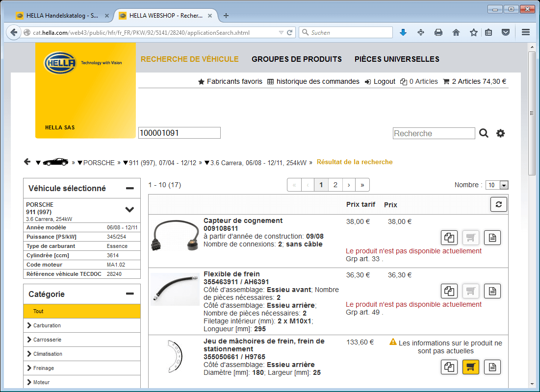Go to the next results page arrow
This screenshot has width=540, height=392.
click(x=349, y=185)
